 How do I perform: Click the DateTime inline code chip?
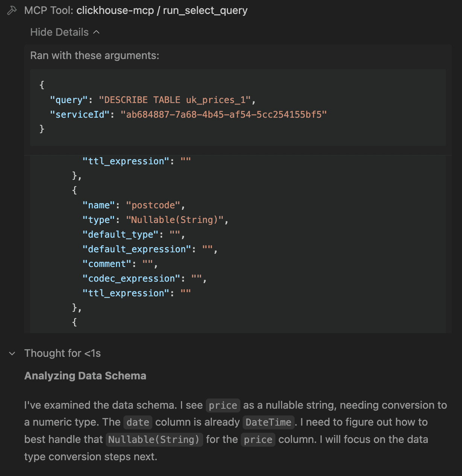coord(268,422)
